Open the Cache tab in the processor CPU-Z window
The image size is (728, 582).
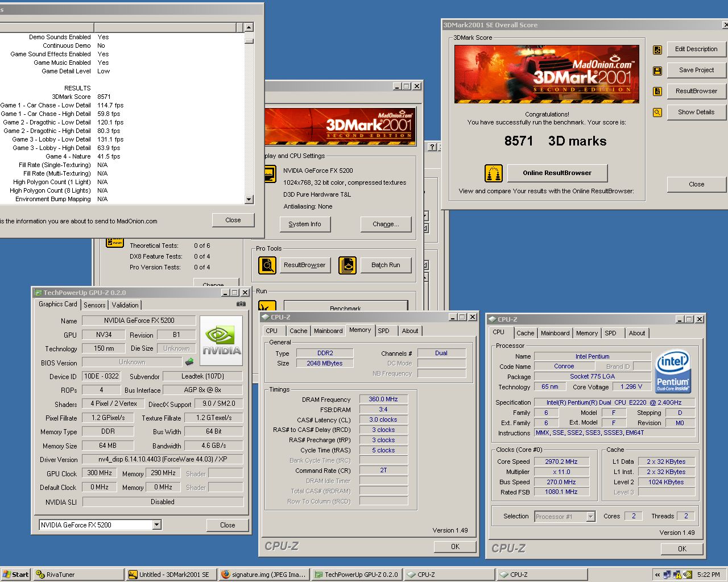point(525,333)
